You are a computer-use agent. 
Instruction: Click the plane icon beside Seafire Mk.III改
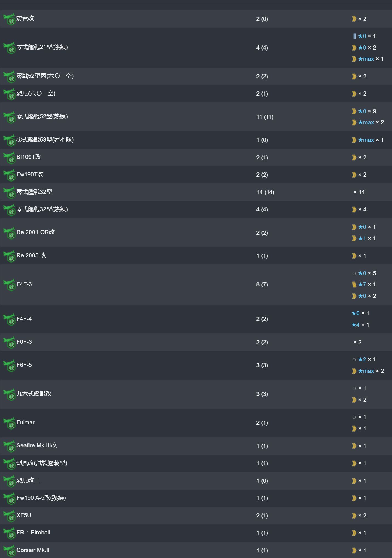click(9, 446)
